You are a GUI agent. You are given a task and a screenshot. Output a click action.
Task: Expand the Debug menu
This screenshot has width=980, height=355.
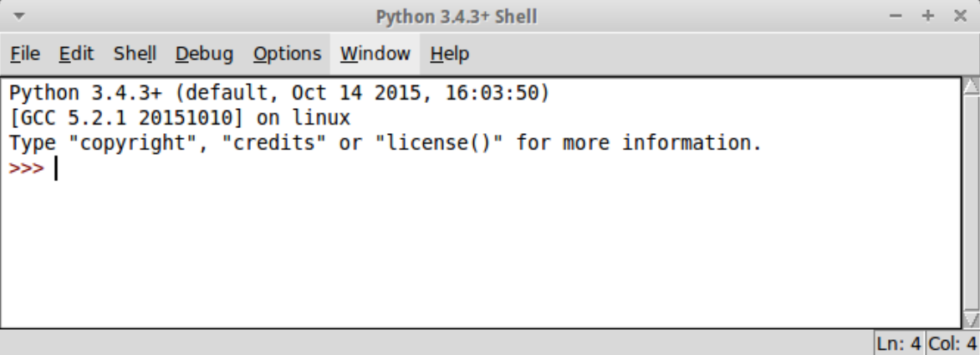pos(204,54)
